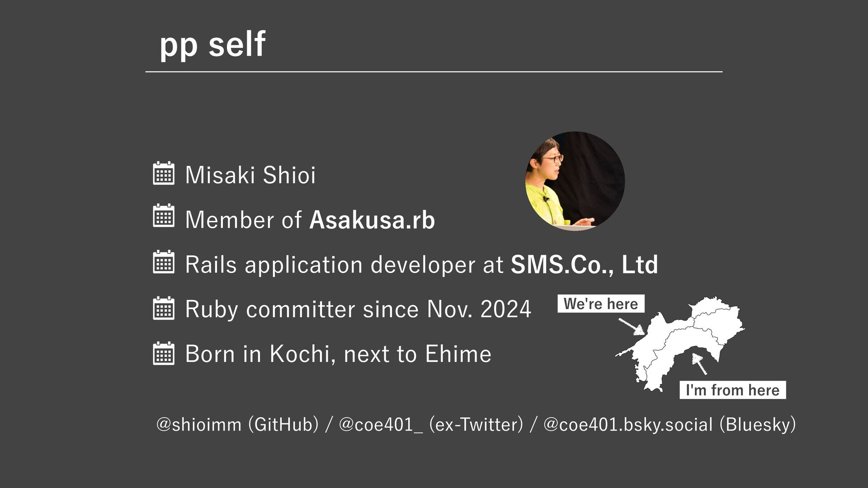Screen dimensions: 868x488
Task: Click the calendar icon beside Rails application developer
Action: [x=164, y=262]
